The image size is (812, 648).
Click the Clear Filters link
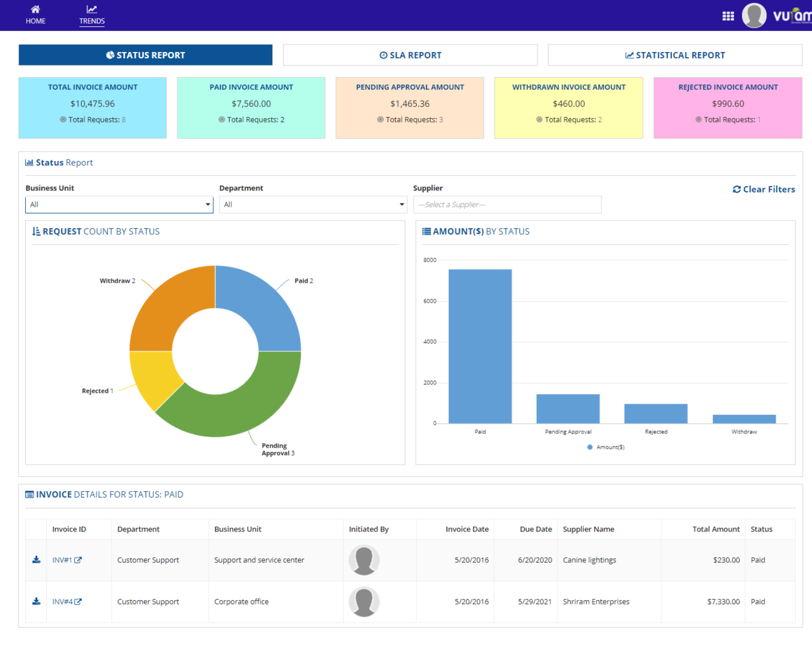tap(764, 189)
